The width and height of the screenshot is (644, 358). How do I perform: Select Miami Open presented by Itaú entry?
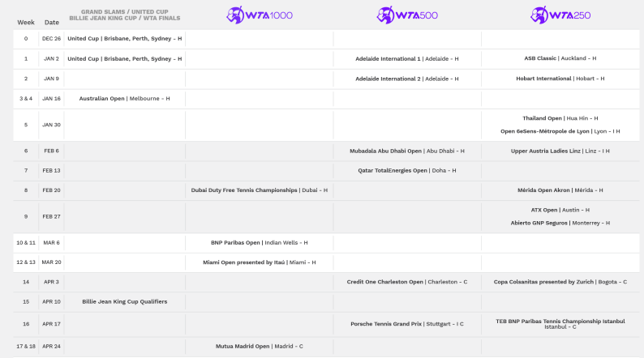click(x=260, y=262)
